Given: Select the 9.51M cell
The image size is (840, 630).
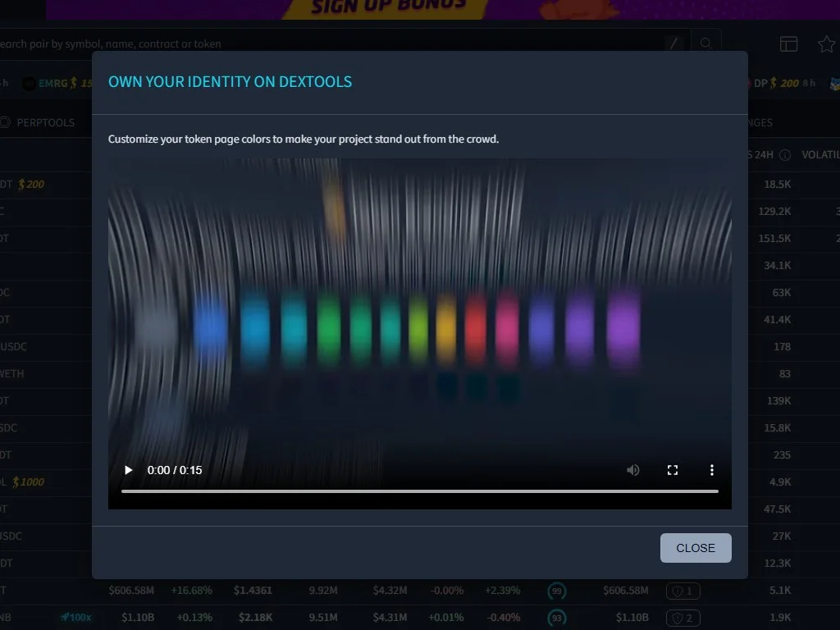Looking at the screenshot, I should click(x=323, y=617).
